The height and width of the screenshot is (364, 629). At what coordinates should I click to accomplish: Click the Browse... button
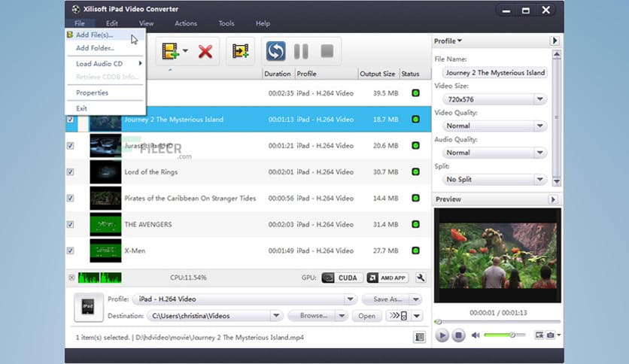[312, 316]
